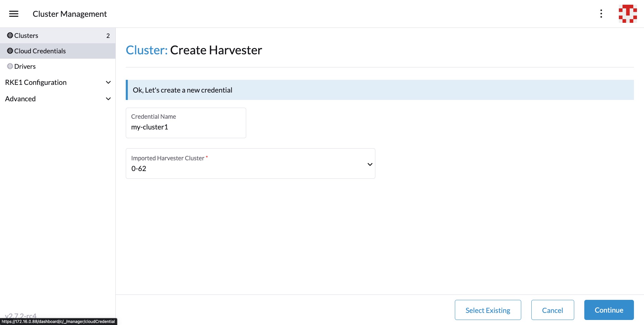Click the red checkered user avatar

[628, 14]
